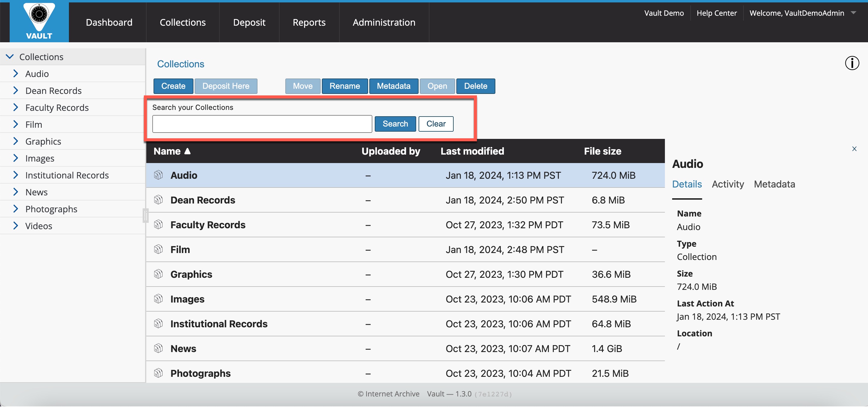This screenshot has width=868, height=407.
Task: Expand the Faculty Records tree node
Action: coord(15,107)
